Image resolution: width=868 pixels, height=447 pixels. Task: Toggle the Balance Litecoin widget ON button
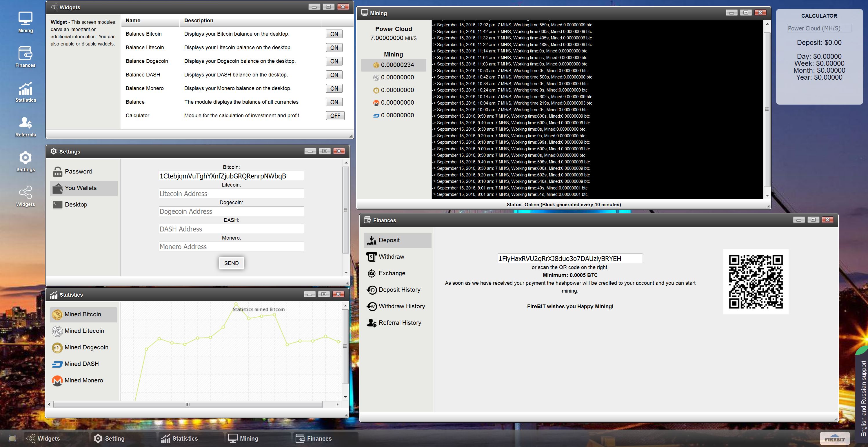point(334,48)
